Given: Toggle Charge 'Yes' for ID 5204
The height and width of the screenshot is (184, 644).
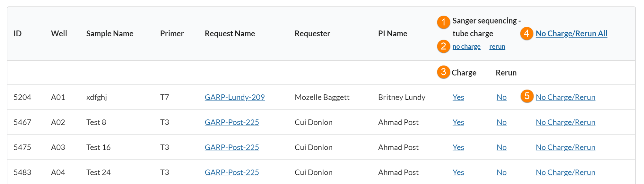Looking at the screenshot, I should tap(458, 97).
